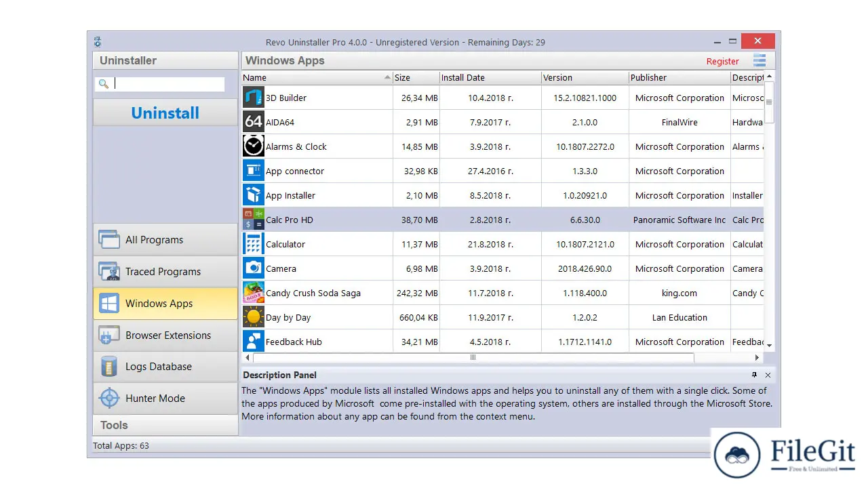The height and width of the screenshot is (488, 868).
Task: Click the Revo Uninstaller title bar icon
Action: tap(98, 42)
